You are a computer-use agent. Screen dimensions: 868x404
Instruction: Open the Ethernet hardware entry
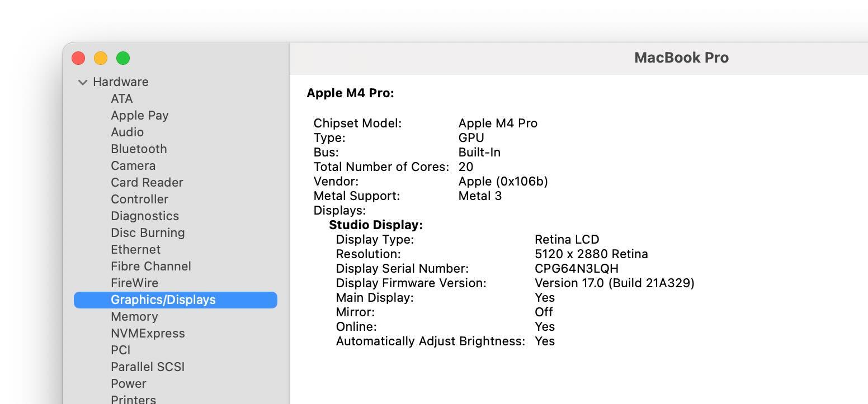point(135,249)
